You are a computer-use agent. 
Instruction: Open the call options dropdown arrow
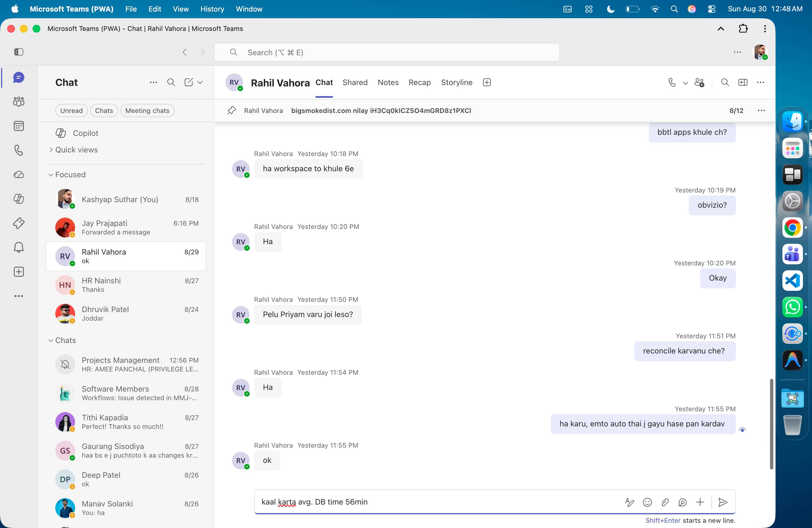pyautogui.click(x=685, y=83)
